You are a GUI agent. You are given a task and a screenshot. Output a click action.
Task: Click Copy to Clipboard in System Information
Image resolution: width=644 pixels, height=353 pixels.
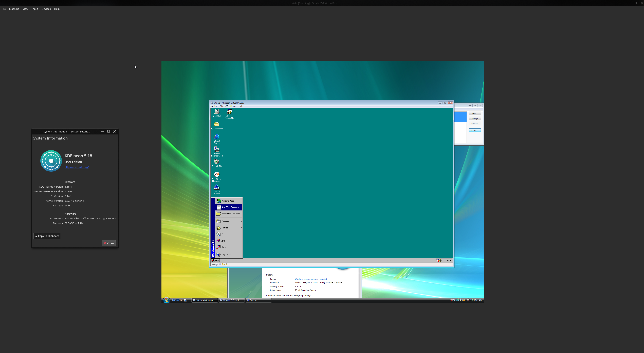47,236
